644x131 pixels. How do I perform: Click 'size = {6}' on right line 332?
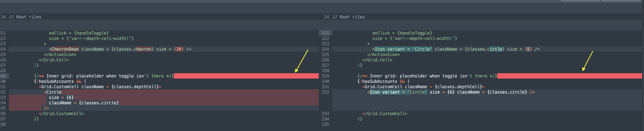(x=442, y=92)
